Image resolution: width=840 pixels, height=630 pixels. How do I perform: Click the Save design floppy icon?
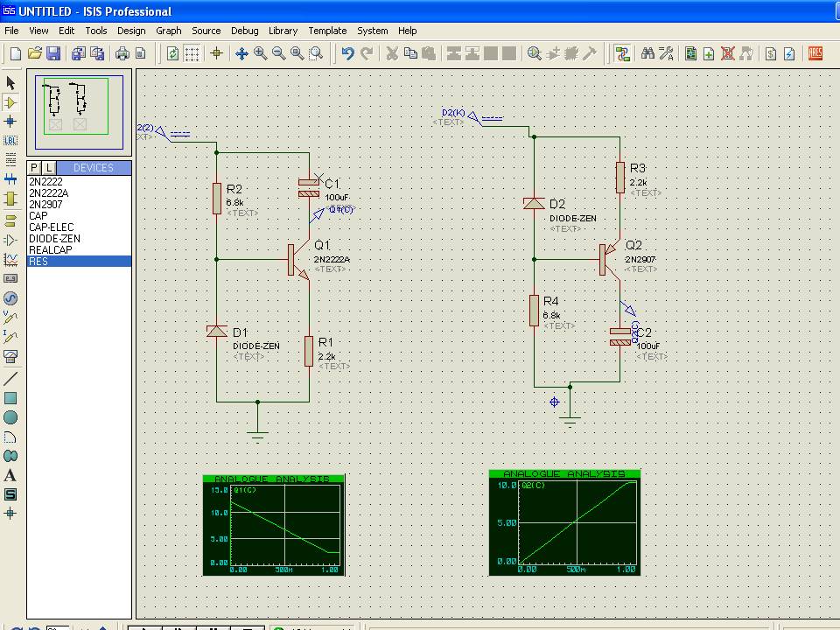(x=53, y=53)
